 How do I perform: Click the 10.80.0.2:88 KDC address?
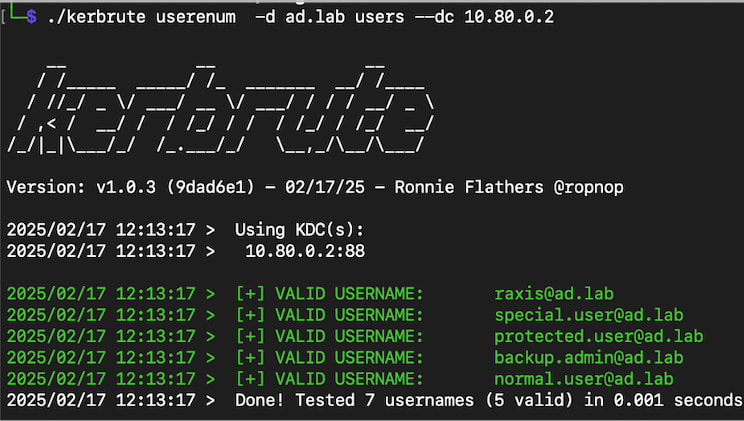point(305,251)
